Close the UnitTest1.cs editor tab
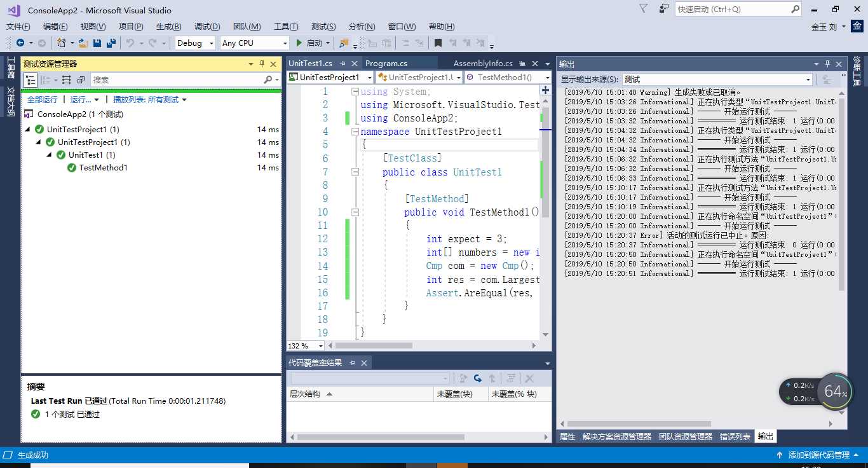Image resolution: width=868 pixels, height=468 pixels. [354, 64]
